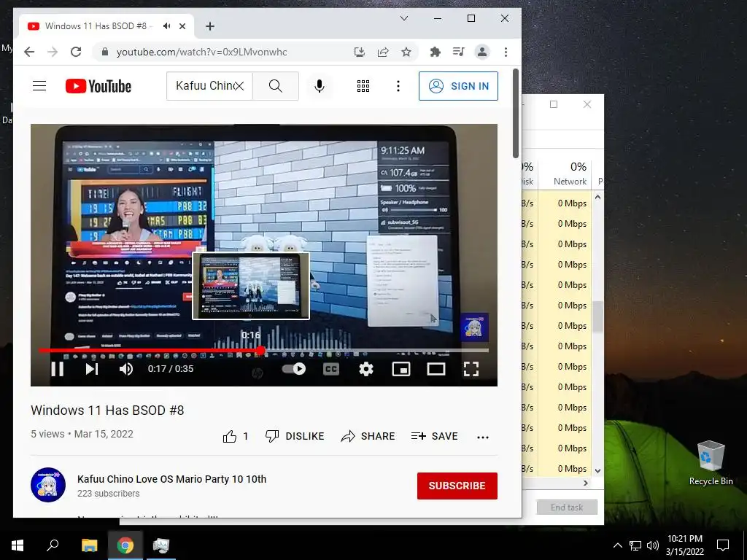Screen dimensions: 747x560
Task: Open the YouTube hamburger guide menu
Action: (x=39, y=86)
